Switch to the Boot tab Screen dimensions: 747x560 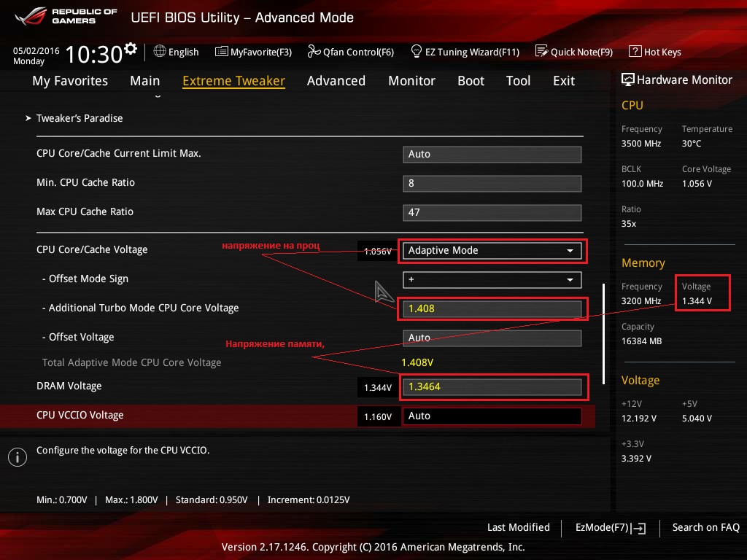point(471,81)
